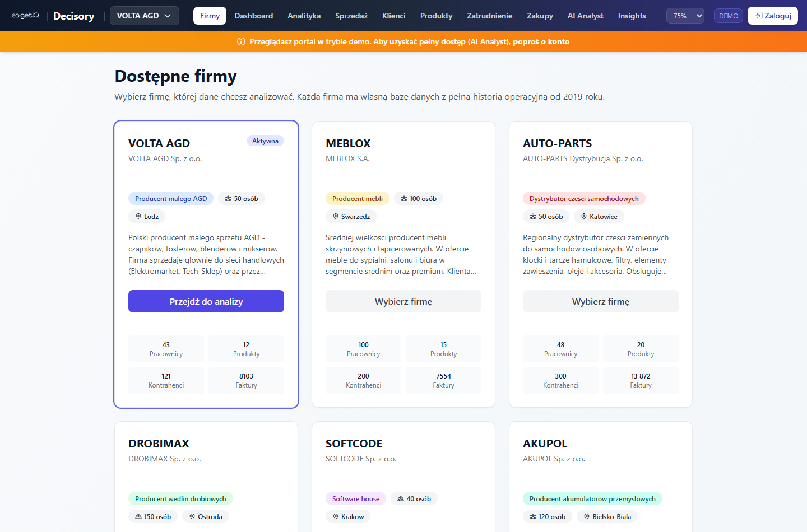Switch to the Firmy tab
This screenshot has height=532, width=807.
pos(210,16)
